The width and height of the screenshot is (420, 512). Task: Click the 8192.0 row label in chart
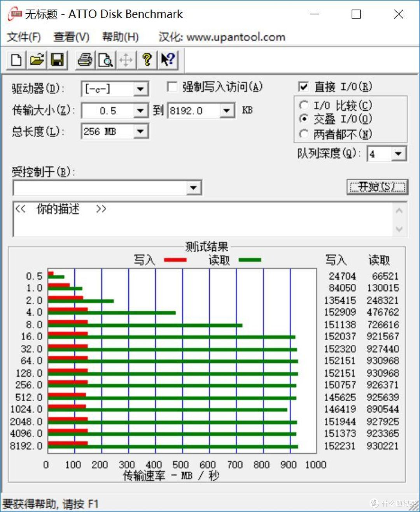point(26,446)
